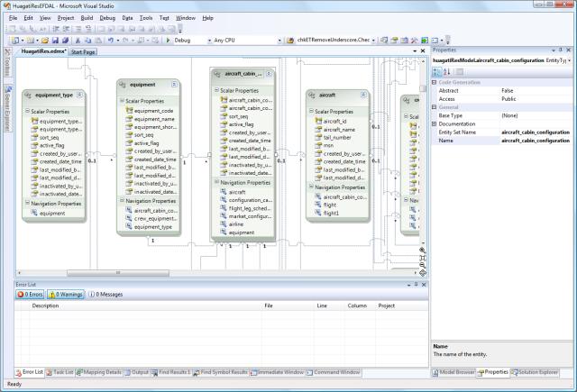Click the Save All toolbar icon
The image size is (577, 392).
point(65,40)
